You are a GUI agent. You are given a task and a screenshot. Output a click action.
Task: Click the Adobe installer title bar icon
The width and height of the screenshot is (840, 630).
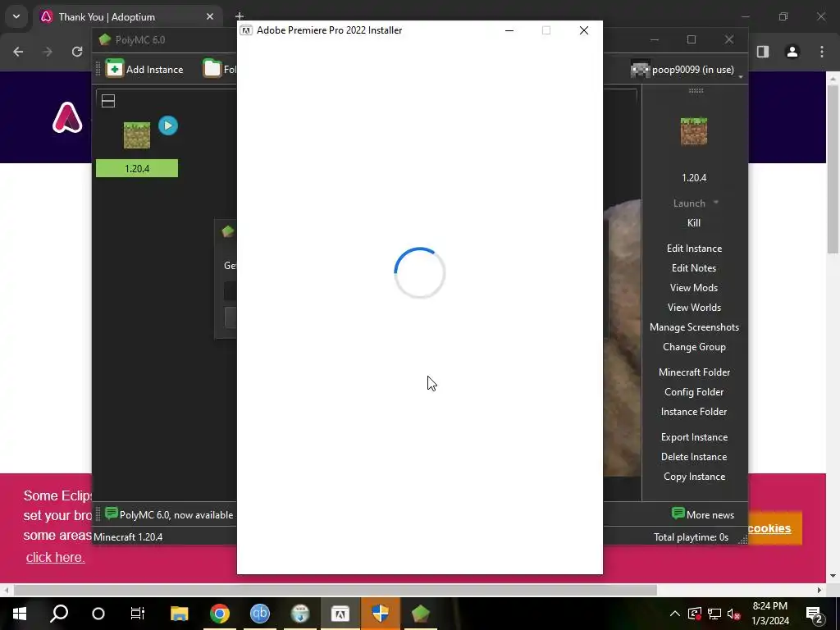(246, 30)
